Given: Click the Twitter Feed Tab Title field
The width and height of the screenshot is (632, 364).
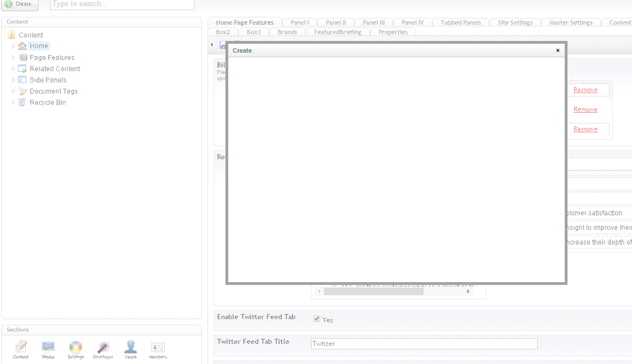Looking at the screenshot, I should 424,344.
